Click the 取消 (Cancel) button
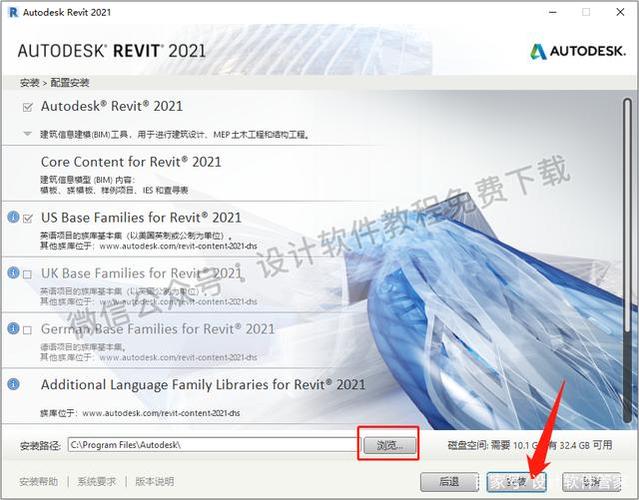Screen dimensions: 639x500 [591, 482]
